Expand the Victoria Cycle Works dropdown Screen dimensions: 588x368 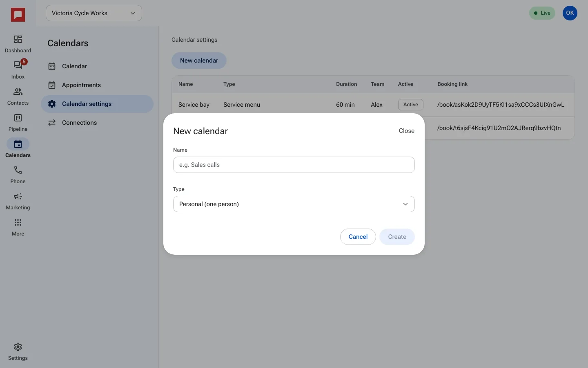[x=94, y=13]
